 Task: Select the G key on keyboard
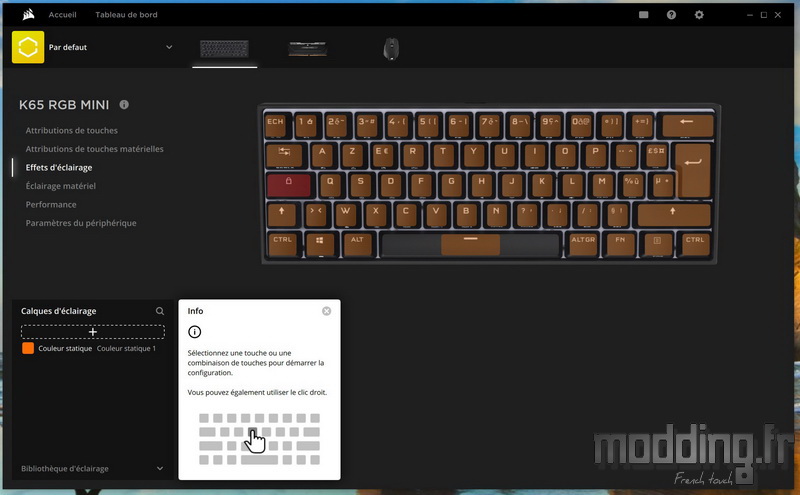(x=451, y=185)
